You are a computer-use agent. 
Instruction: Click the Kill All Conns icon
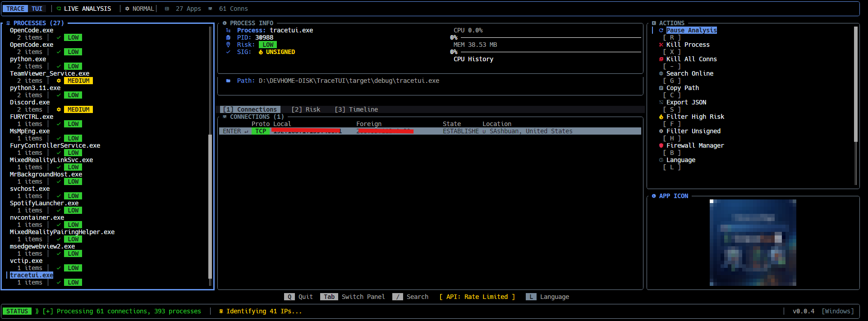coord(661,59)
